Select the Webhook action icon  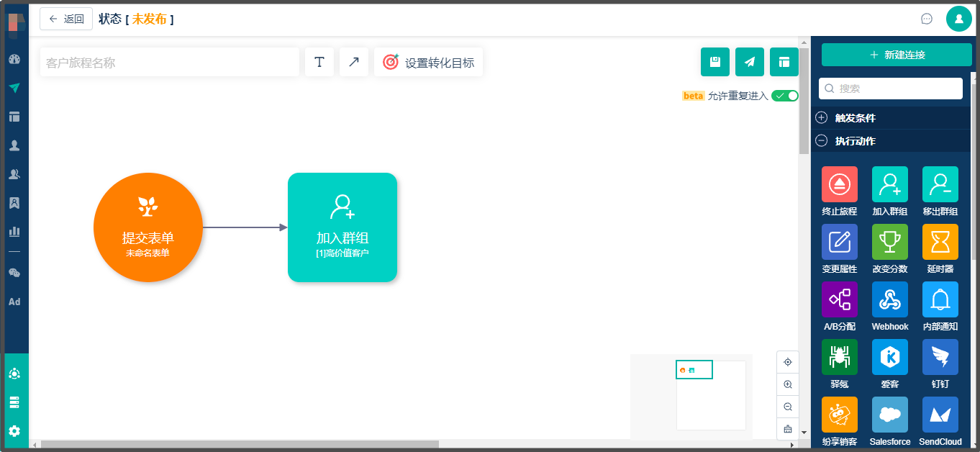(890, 299)
